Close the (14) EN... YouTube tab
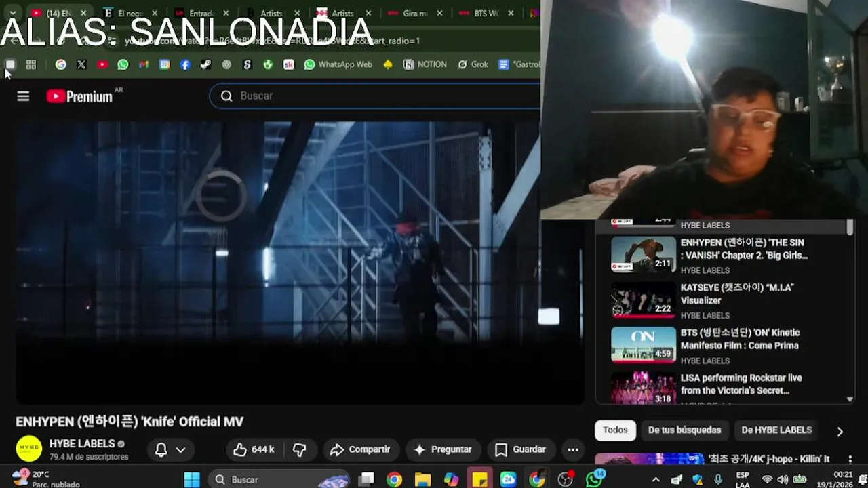The width and height of the screenshot is (868, 488). click(84, 13)
